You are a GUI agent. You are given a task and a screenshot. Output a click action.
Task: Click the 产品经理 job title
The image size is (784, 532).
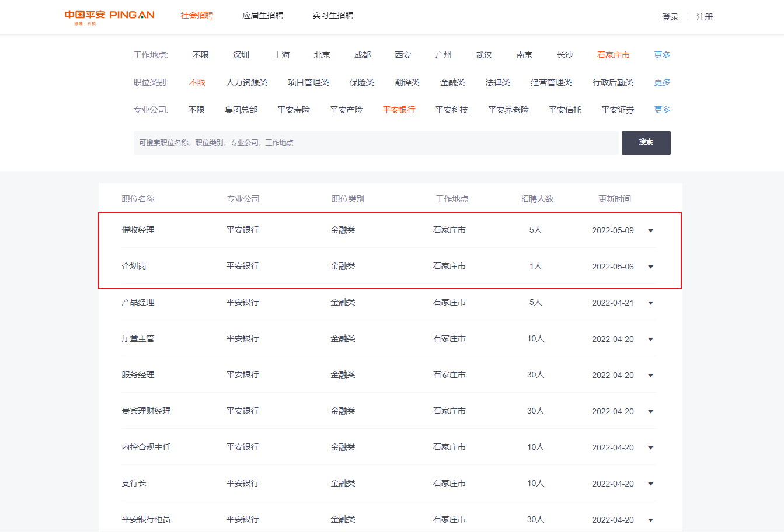(138, 302)
